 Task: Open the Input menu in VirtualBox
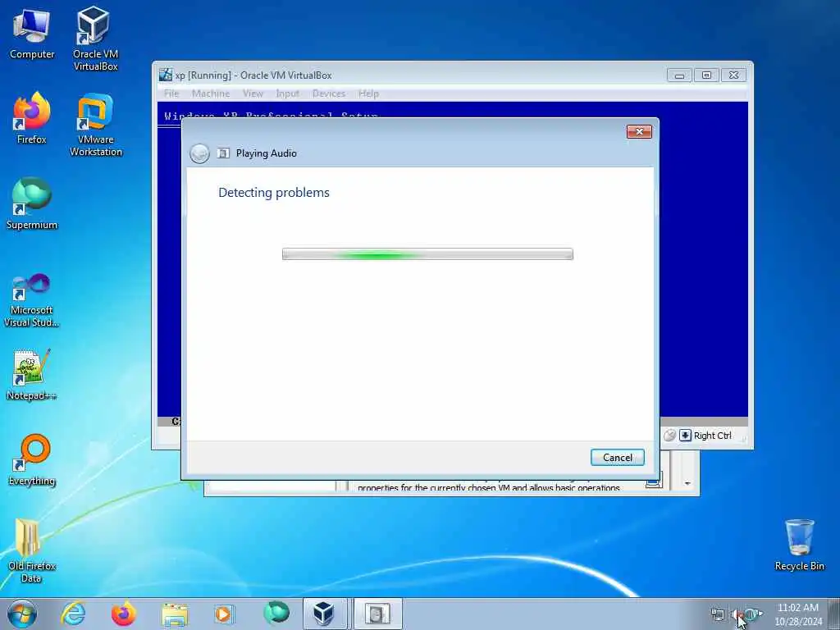288,94
